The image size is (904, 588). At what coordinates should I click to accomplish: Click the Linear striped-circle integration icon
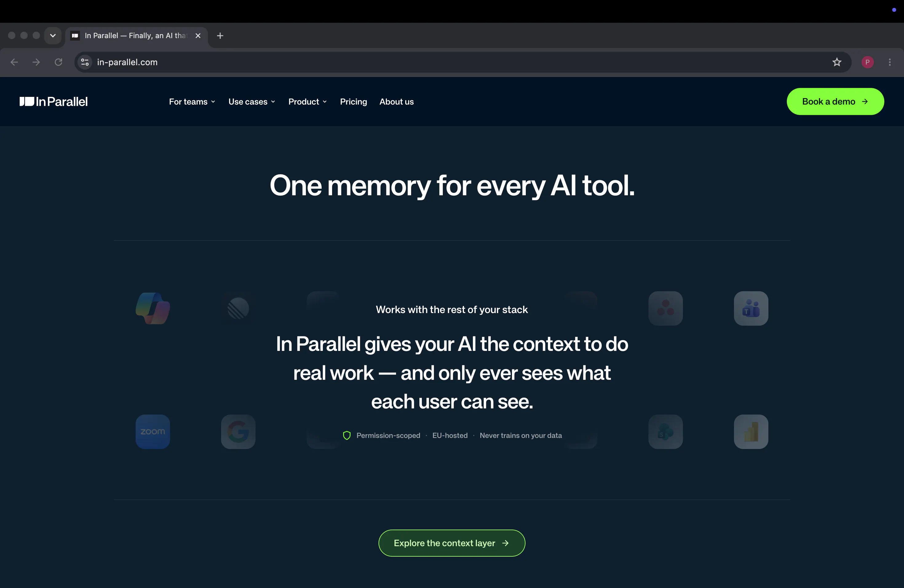click(x=238, y=308)
